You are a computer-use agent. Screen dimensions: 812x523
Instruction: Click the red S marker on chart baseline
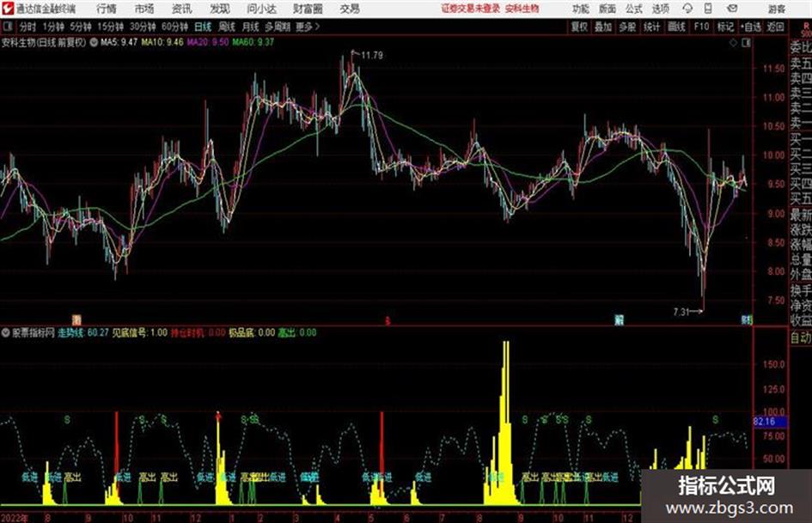pyautogui.click(x=387, y=321)
